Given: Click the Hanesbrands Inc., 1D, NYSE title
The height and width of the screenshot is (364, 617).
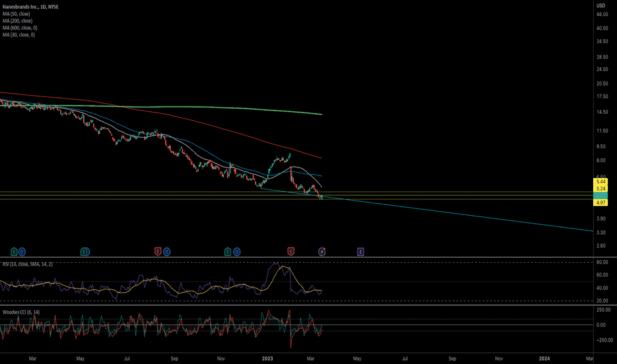Looking at the screenshot, I should (x=30, y=7).
